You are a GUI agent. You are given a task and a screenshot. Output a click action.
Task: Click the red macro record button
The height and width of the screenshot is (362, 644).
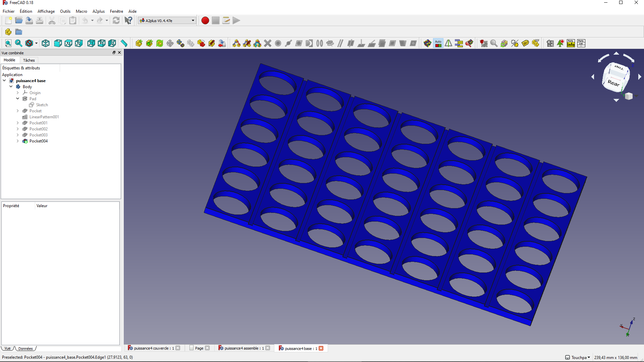pyautogui.click(x=205, y=20)
